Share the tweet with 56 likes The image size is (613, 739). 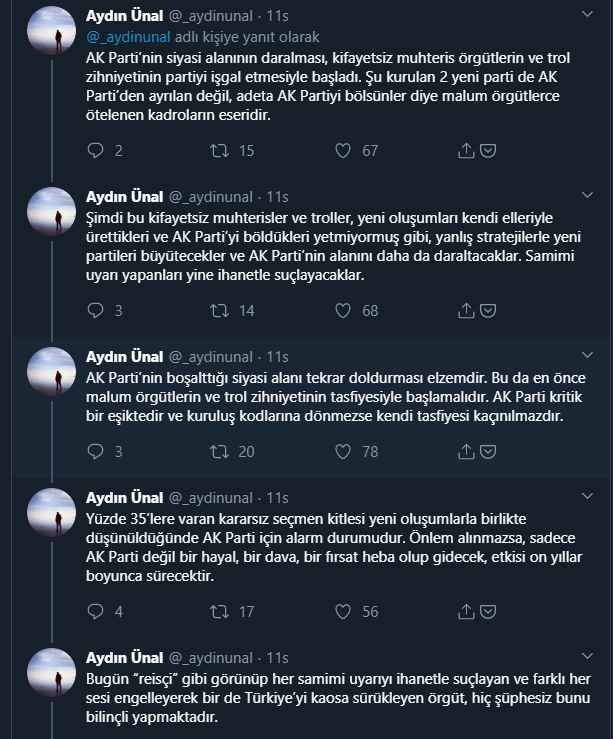coord(465,612)
